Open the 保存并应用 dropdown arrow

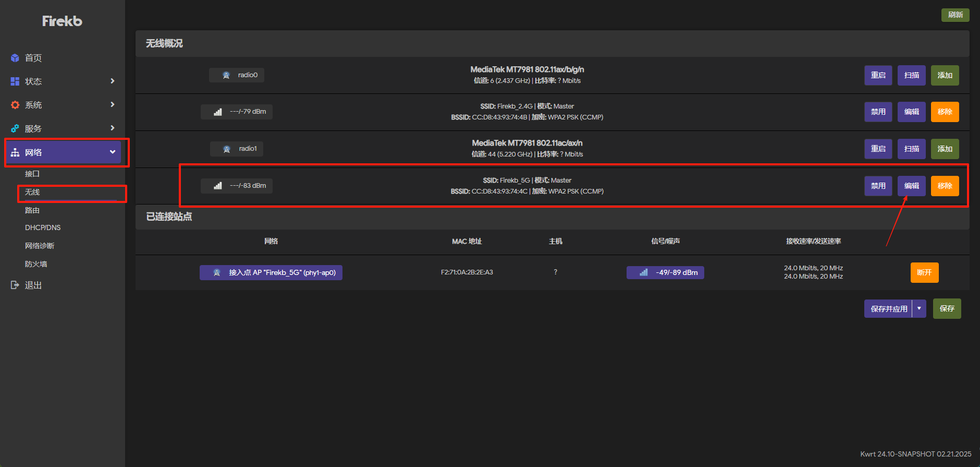coord(919,308)
